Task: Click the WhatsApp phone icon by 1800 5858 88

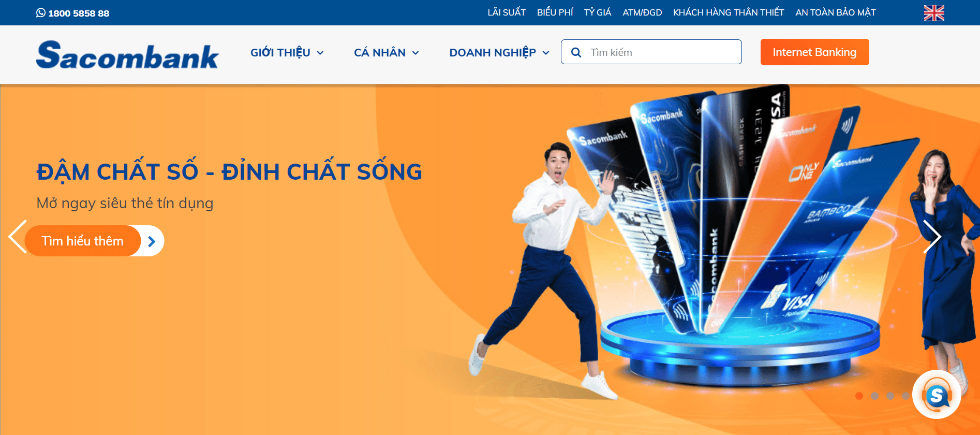Action: tap(40, 13)
